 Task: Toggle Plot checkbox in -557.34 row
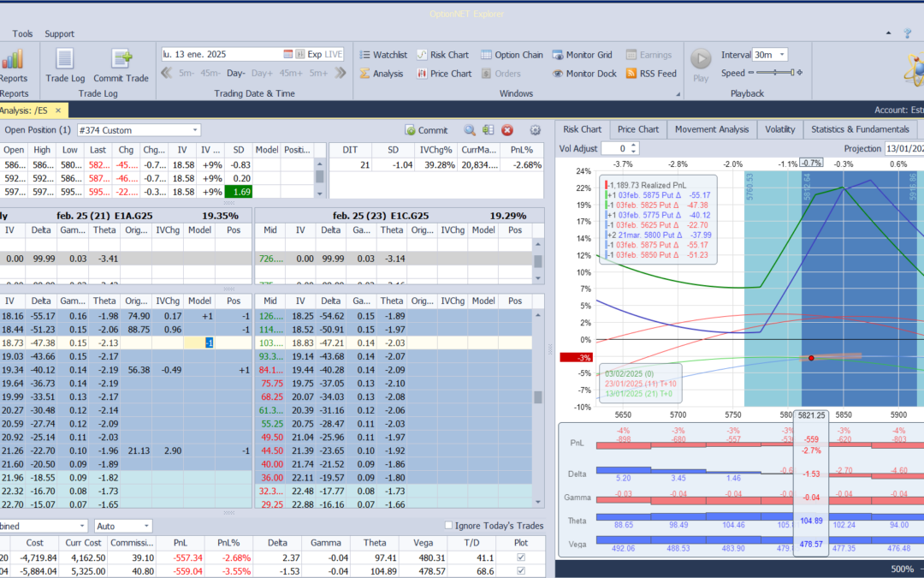click(521, 557)
